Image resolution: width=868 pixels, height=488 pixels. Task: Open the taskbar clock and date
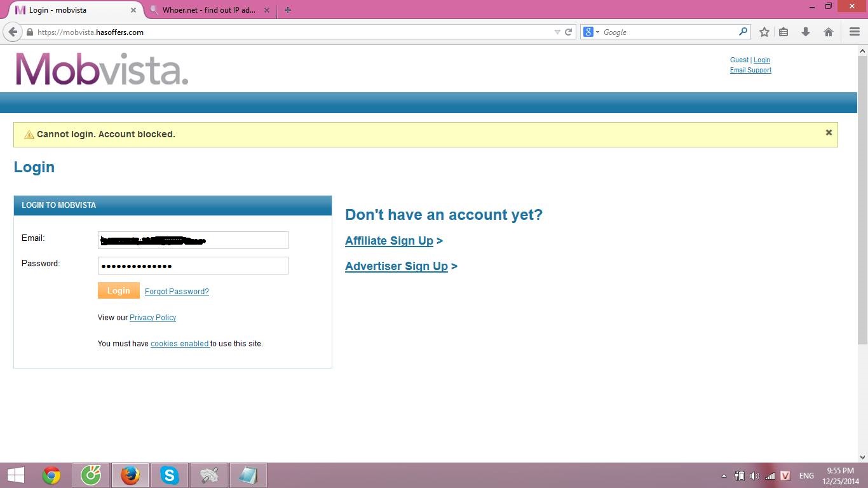pos(841,476)
